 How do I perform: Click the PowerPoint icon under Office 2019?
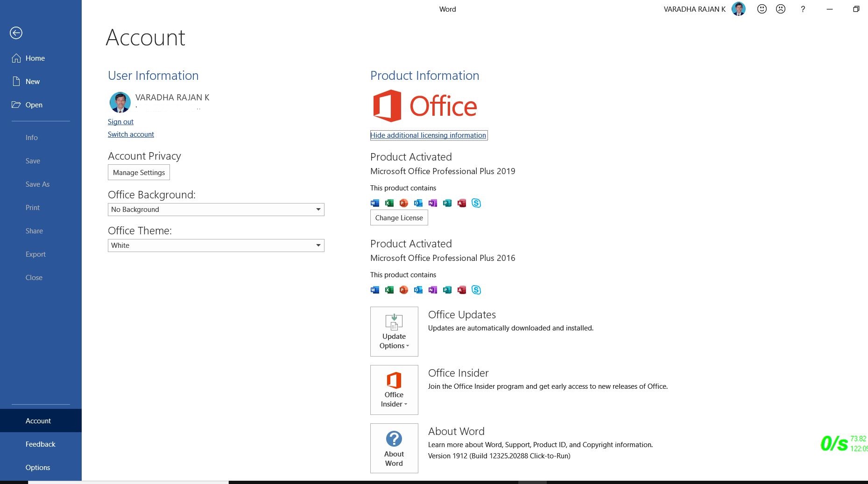point(404,203)
